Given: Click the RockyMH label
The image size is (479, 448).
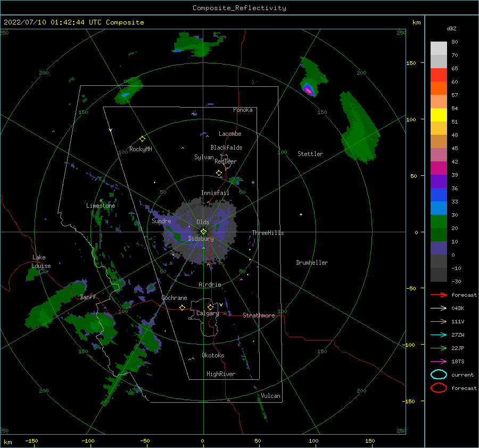Looking at the screenshot, I should pyautogui.click(x=141, y=149).
